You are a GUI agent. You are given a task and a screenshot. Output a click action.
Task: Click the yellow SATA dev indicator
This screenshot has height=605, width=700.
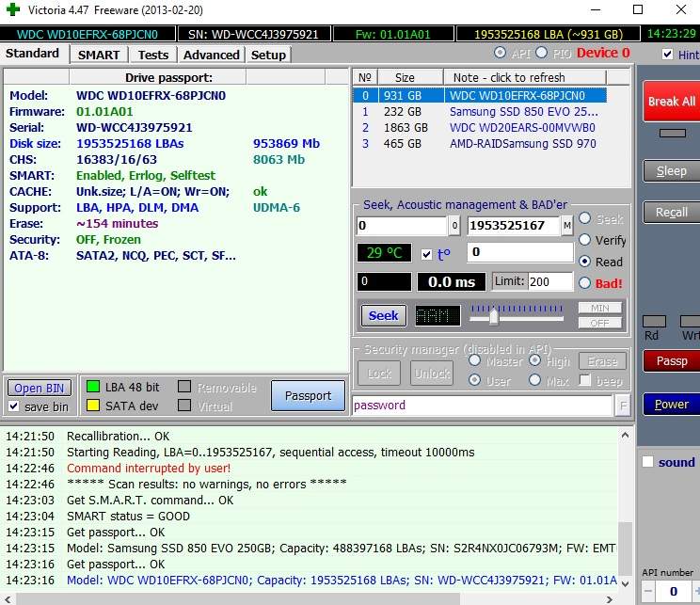[93, 406]
